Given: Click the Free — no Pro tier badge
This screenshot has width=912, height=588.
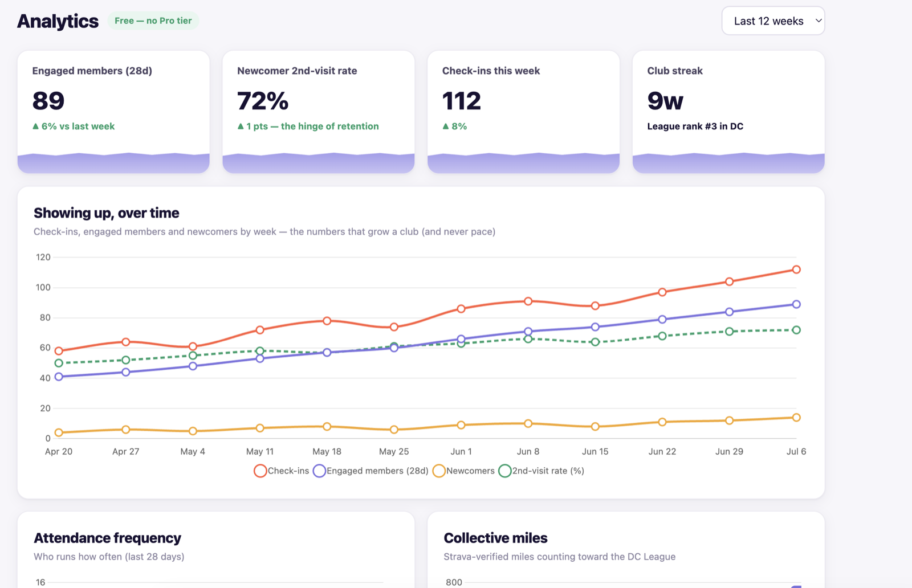Looking at the screenshot, I should click(153, 21).
